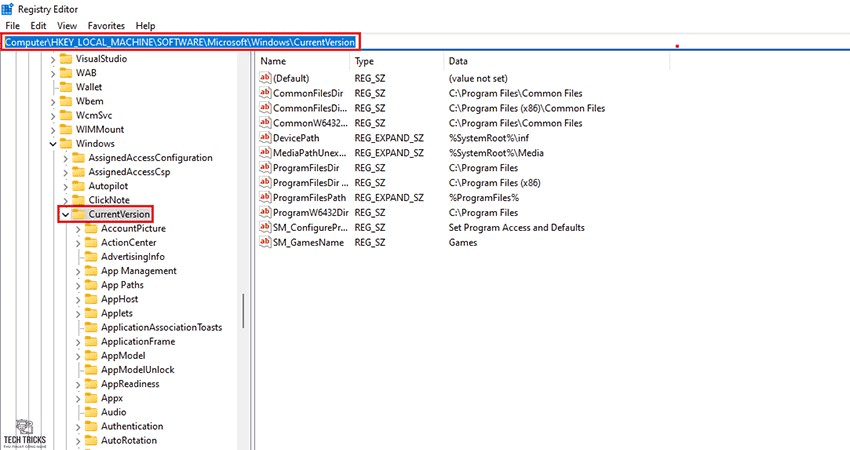Expand the WIMMount key
The image size is (850, 450).
(53, 130)
